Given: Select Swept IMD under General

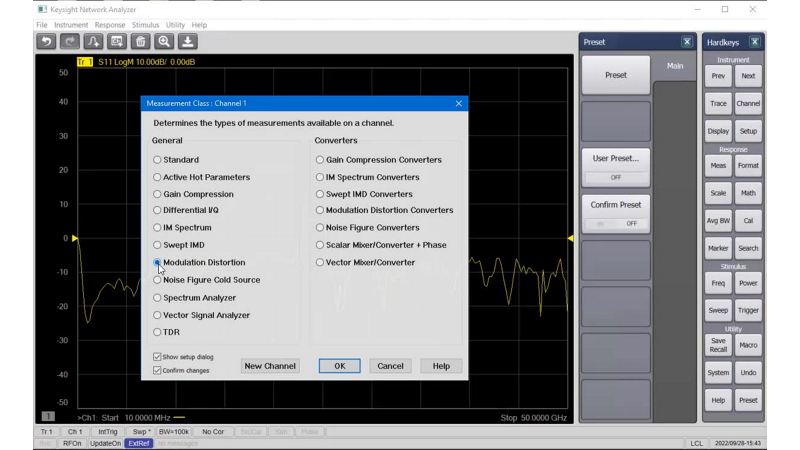Looking at the screenshot, I should point(157,245).
